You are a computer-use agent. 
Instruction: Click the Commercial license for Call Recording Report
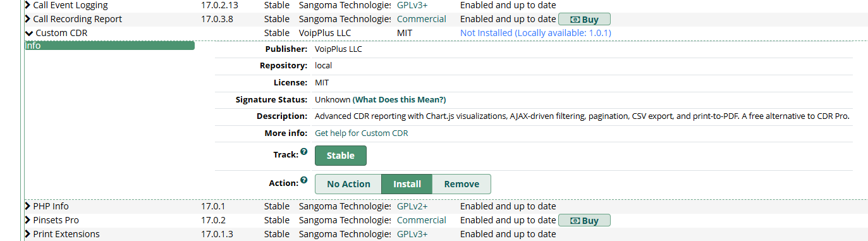click(422, 19)
